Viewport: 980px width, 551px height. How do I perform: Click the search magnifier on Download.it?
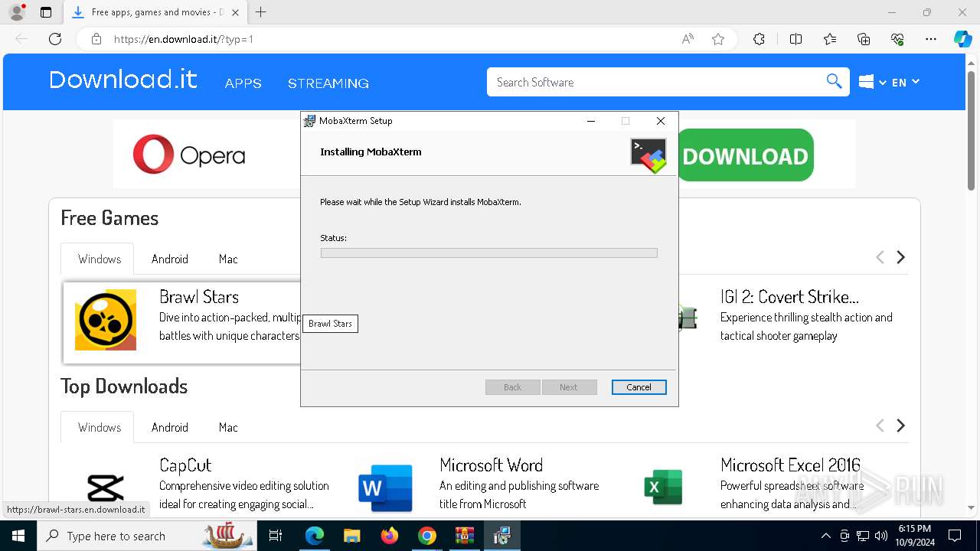pos(834,82)
